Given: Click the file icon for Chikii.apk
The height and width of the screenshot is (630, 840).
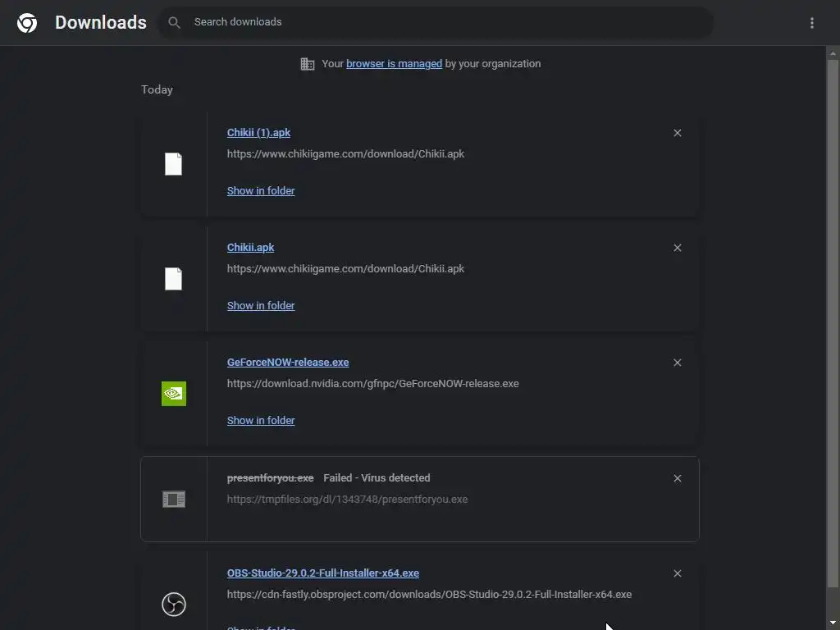Looking at the screenshot, I should pyautogui.click(x=173, y=279).
